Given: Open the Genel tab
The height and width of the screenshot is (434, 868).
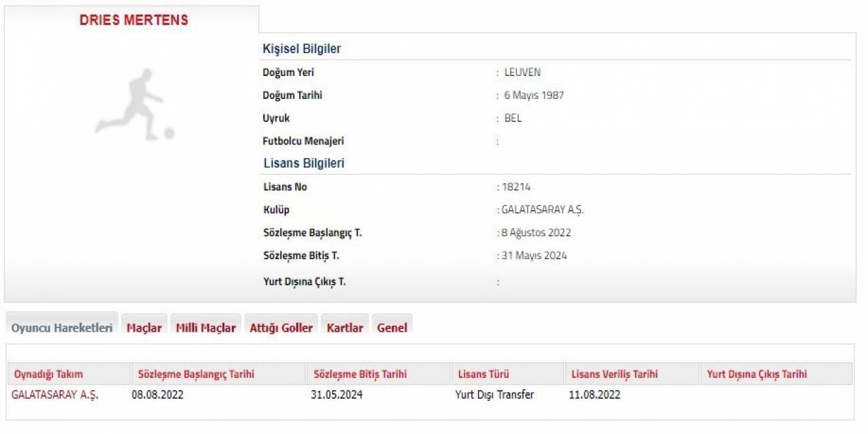Looking at the screenshot, I should click(x=392, y=326).
